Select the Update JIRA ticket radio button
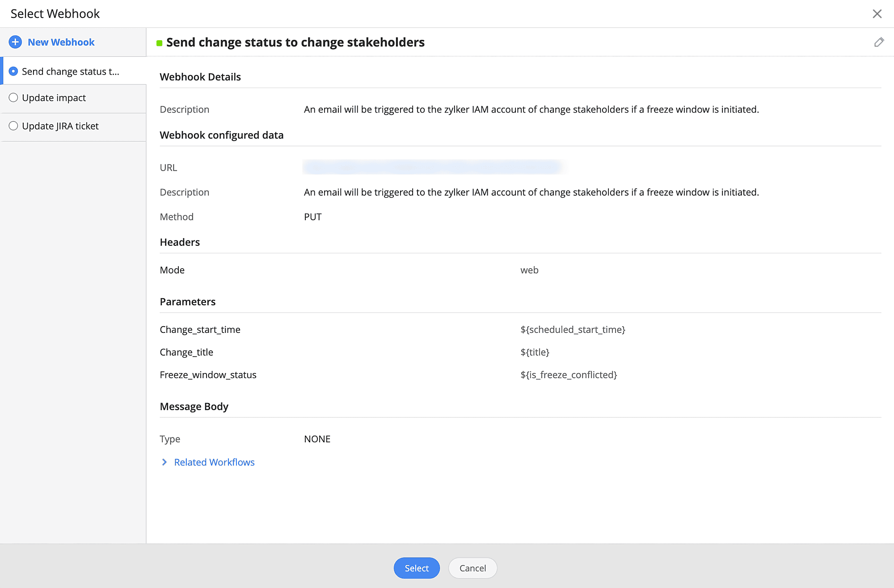This screenshot has height=588, width=894. pyautogui.click(x=13, y=126)
